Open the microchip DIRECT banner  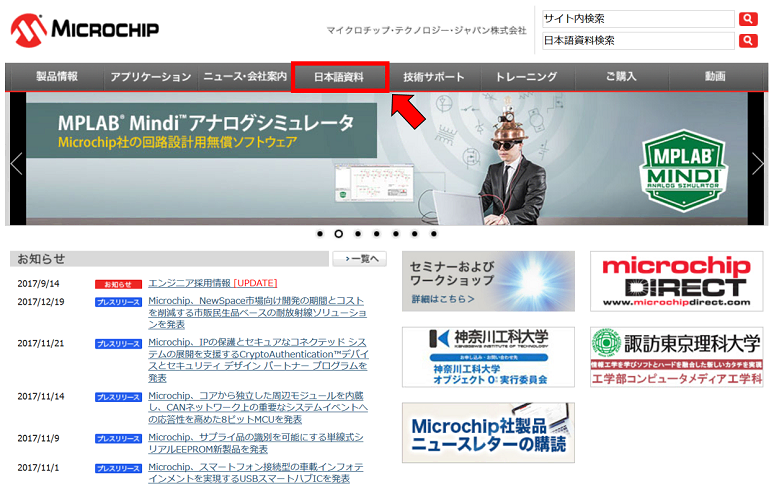[677, 281]
